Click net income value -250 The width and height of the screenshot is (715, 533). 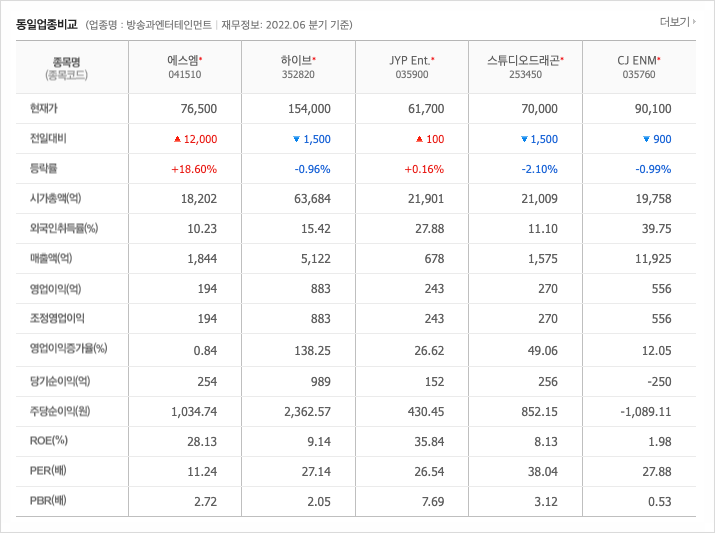pos(659,382)
